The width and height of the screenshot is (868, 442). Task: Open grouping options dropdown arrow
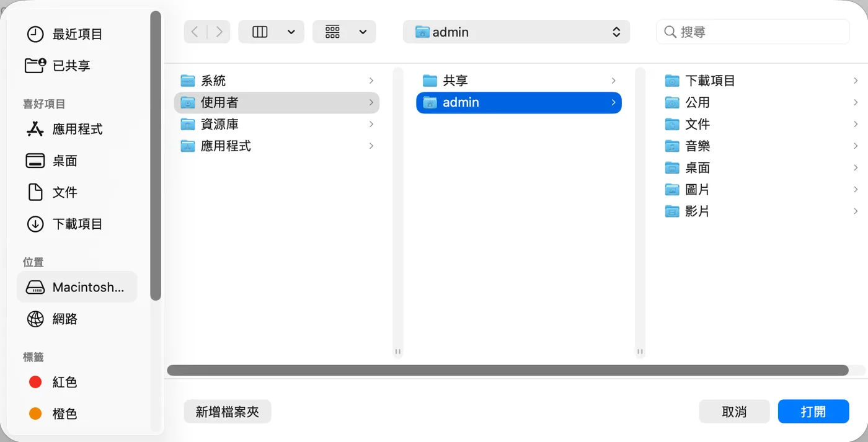[x=363, y=32]
